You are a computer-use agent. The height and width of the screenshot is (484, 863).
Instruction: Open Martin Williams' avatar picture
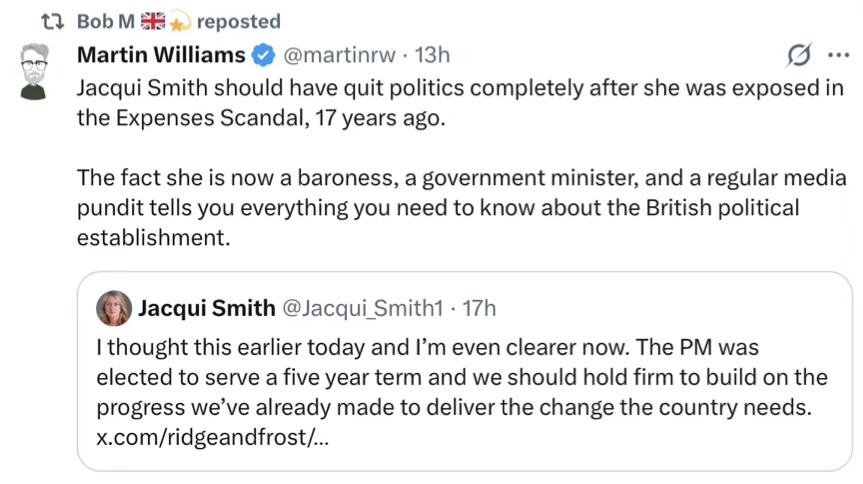[x=36, y=69]
